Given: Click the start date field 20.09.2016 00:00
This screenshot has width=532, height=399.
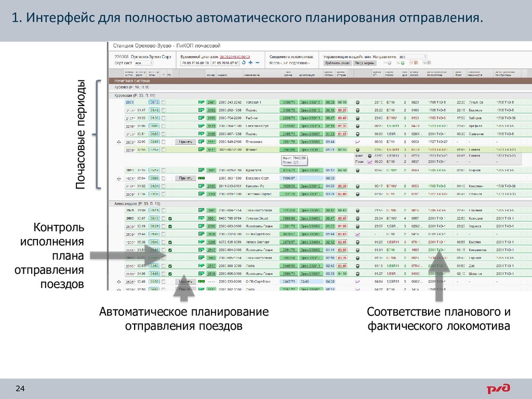Looking at the screenshot, I should (195, 63).
